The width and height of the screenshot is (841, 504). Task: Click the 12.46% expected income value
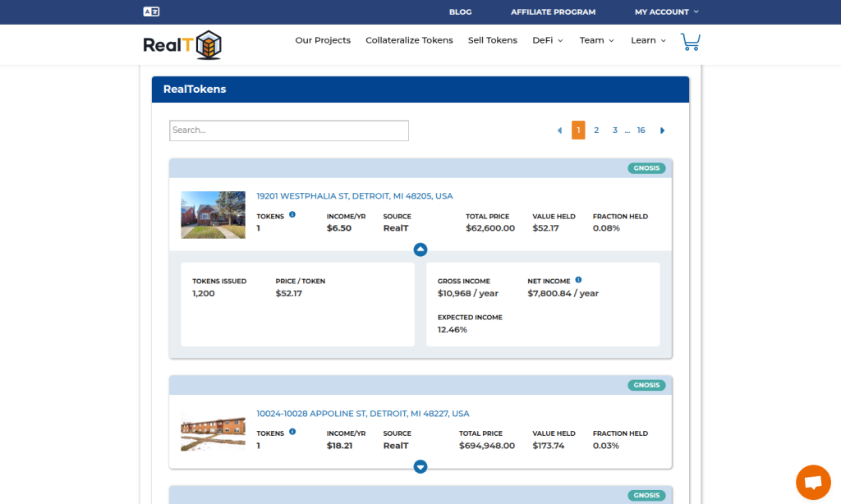tap(453, 330)
